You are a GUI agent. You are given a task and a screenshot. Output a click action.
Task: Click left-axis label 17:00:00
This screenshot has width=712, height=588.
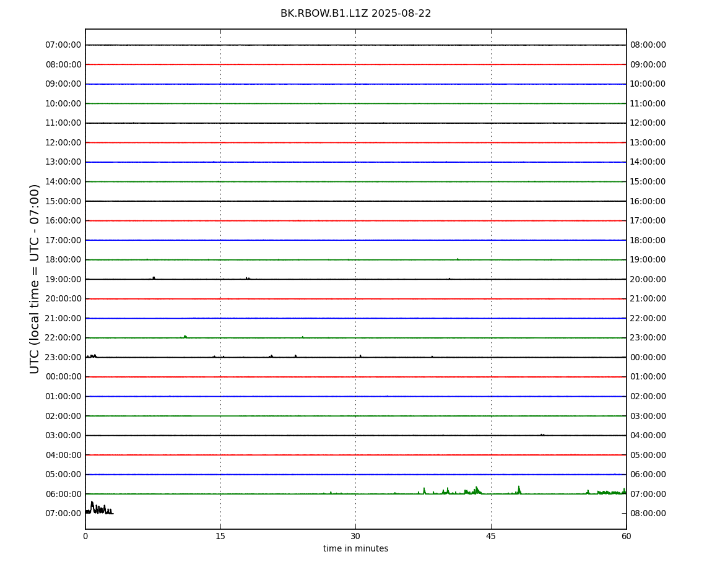point(64,240)
